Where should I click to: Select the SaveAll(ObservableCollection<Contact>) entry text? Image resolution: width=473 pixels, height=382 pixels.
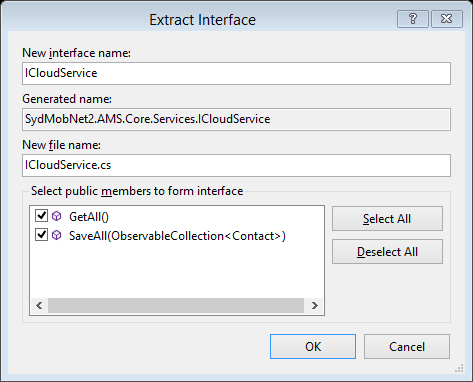click(177, 236)
